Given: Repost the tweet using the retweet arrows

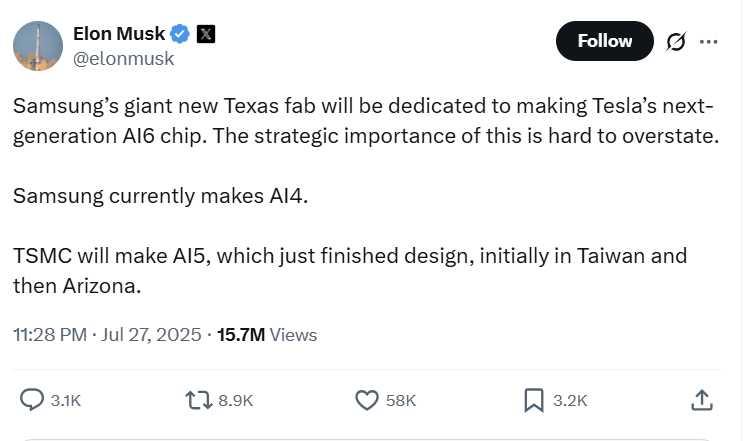Looking at the screenshot, I should [x=199, y=400].
